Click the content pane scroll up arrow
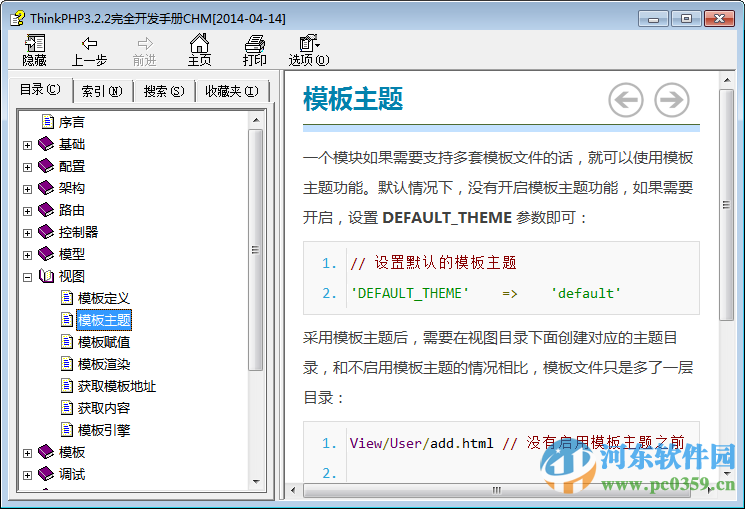Image resolution: width=745 pixels, height=509 pixels. tap(726, 80)
